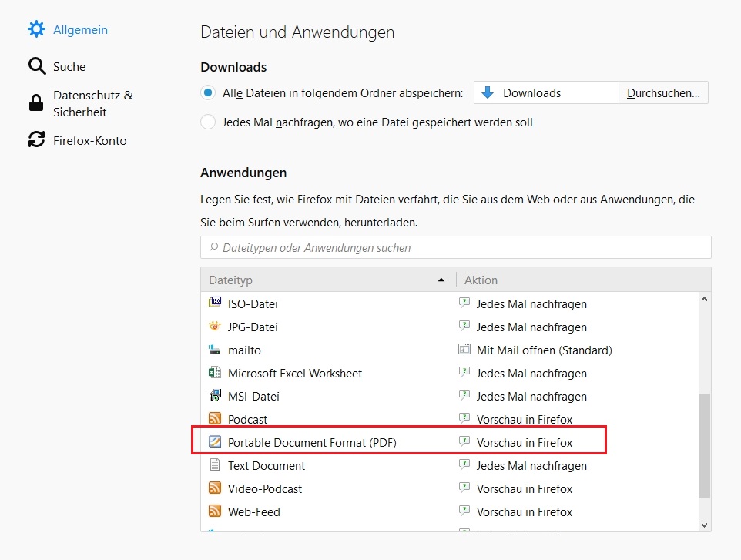Click the Firefox-Konto sync icon
741x560 pixels.
point(36,140)
